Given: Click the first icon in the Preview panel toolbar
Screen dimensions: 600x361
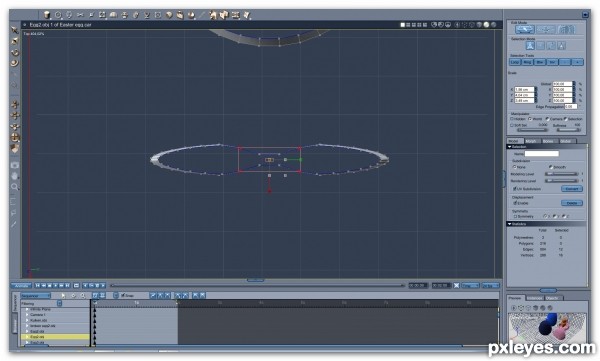Looking at the screenshot, I should (x=514, y=308).
